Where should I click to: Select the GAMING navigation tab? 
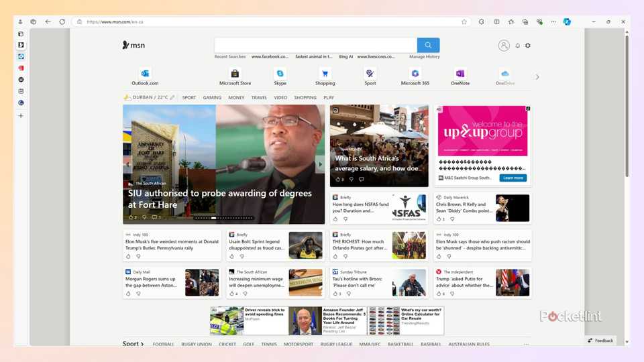212,98
